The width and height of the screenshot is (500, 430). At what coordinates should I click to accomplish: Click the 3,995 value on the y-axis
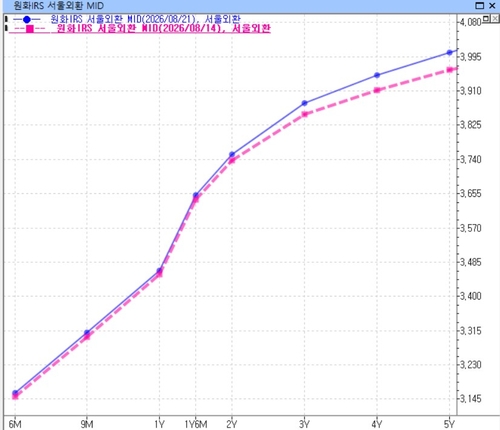pyautogui.click(x=470, y=57)
